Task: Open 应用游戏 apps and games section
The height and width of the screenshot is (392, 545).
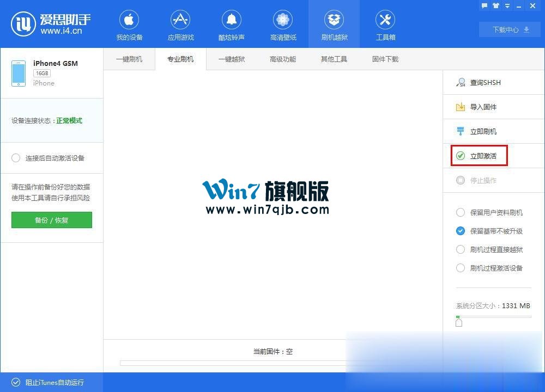Action: [x=180, y=25]
